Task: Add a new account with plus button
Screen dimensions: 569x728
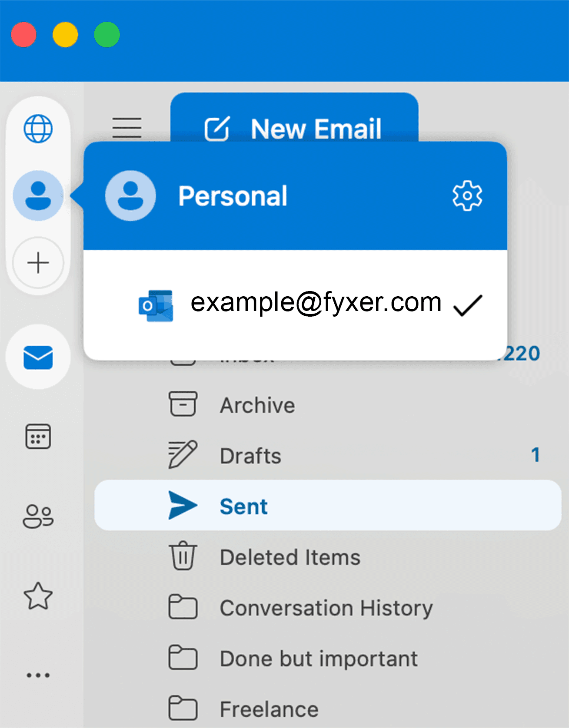Action: [38, 263]
